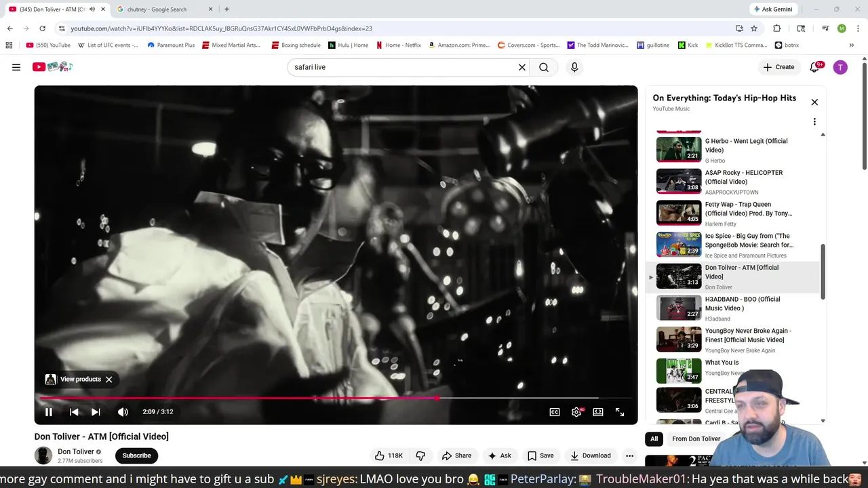Open Home - Netflix bookmark
The width and height of the screenshot is (868, 488).
coord(398,45)
